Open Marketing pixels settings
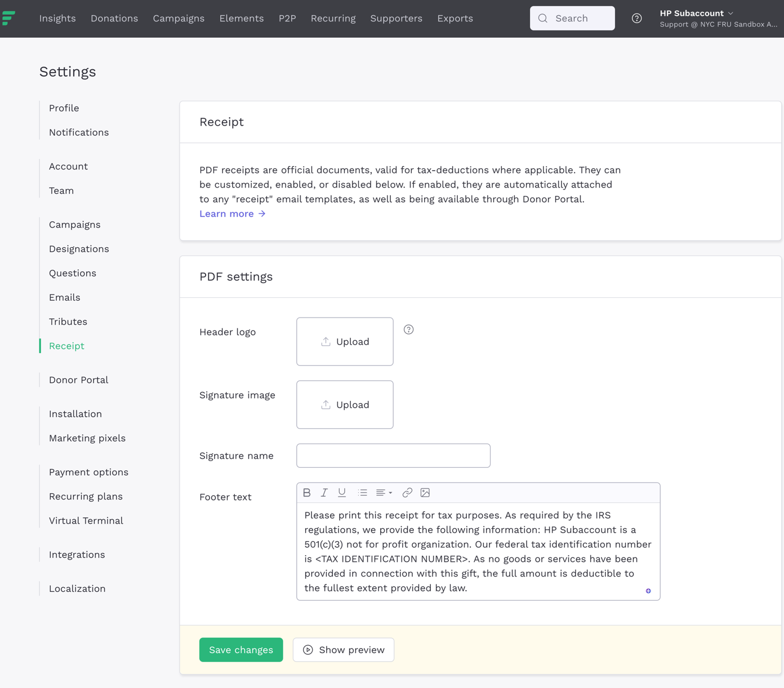Image resolution: width=784 pixels, height=688 pixels. point(87,438)
